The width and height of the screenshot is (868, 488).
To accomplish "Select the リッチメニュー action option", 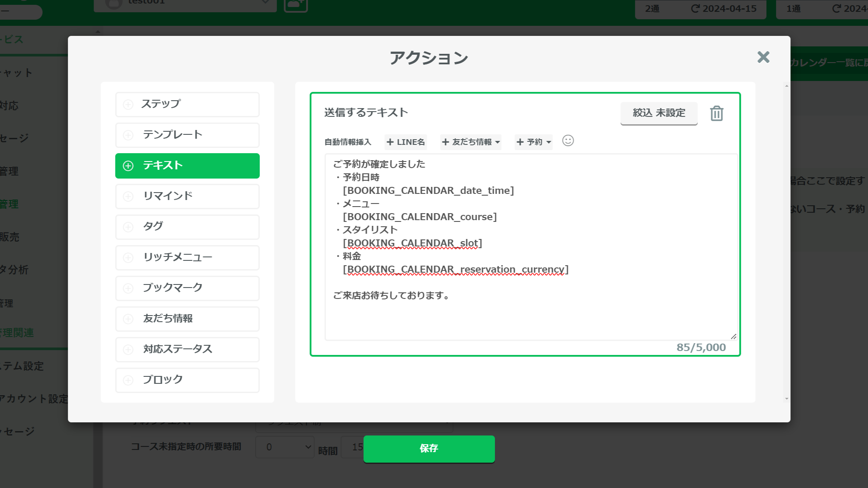I will [187, 257].
